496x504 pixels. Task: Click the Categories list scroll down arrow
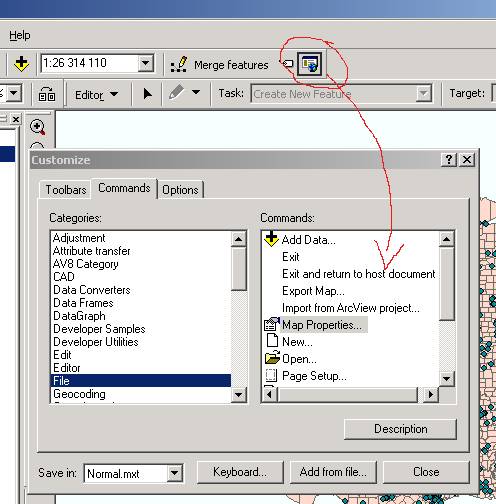239,395
